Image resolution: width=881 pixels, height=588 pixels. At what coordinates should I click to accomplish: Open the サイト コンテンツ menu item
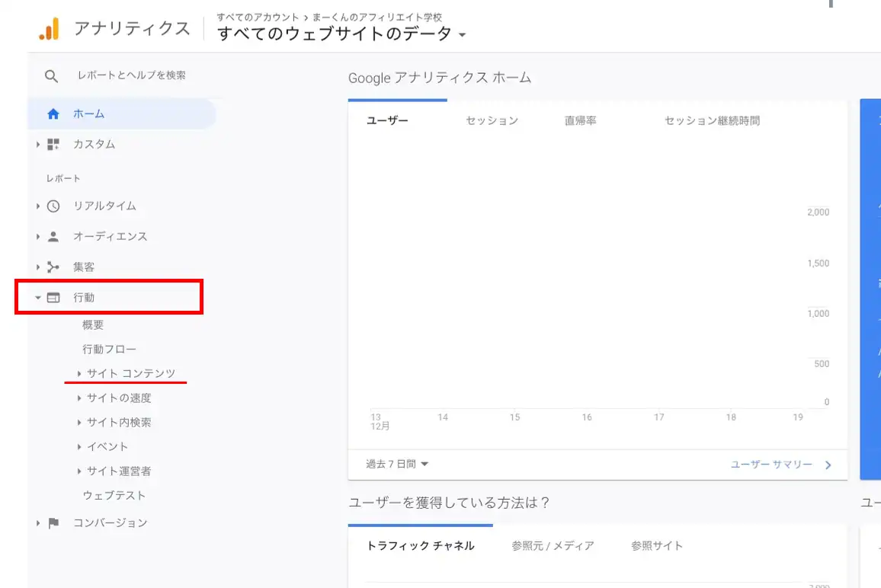pyautogui.click(x=131, y=373)
